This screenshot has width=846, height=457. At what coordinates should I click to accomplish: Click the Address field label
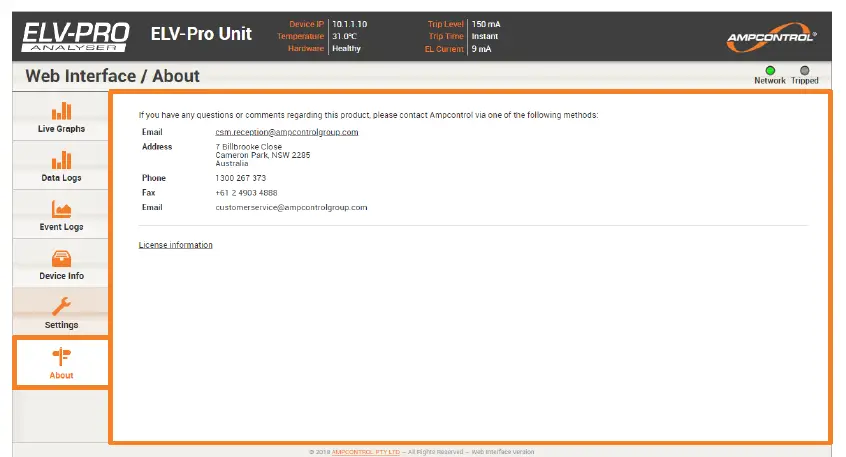tap(157, 147)
